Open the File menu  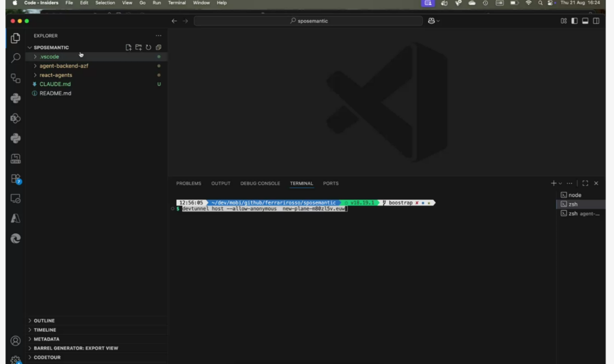pos(69,3)
